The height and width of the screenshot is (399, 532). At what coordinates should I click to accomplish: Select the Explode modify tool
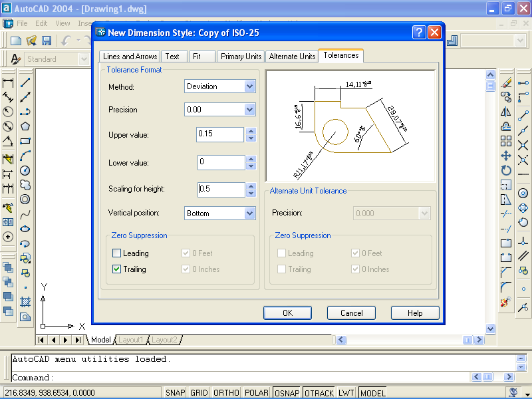[x=506, y=302]
